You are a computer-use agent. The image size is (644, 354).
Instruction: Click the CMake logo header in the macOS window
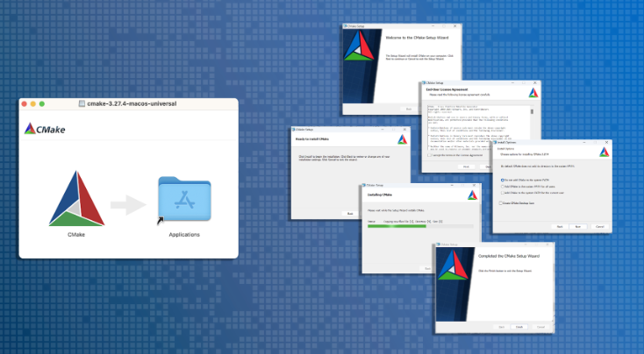pyautogui.click(x=45, y=129)
